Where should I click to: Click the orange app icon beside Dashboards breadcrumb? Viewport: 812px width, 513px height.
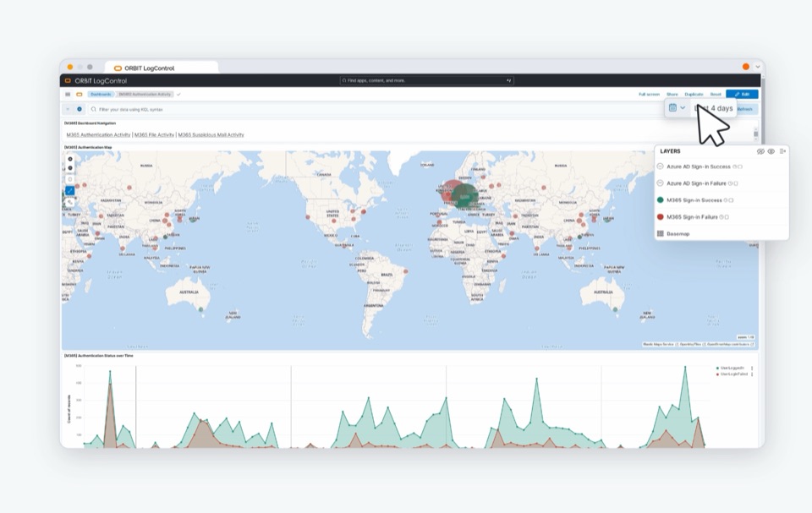80,94
